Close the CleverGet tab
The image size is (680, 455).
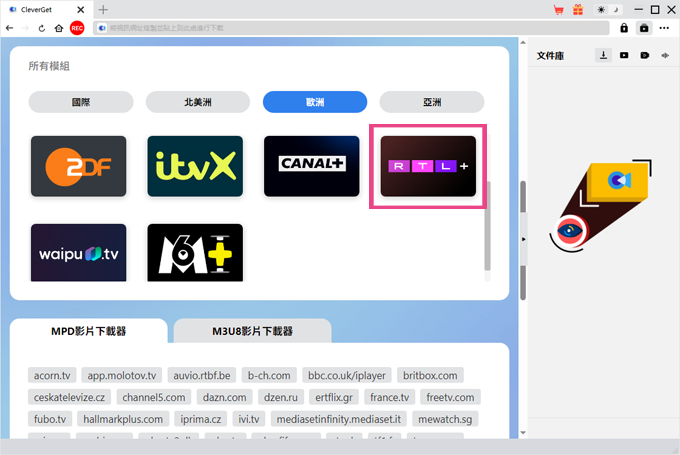(x=81, y=10)
